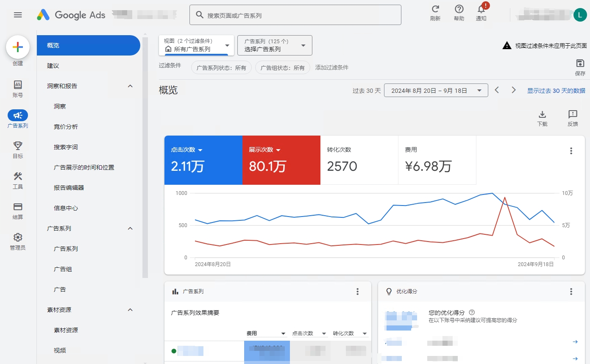The width and height of the screenshot is (590, 364).
Task: Open the date range picker dropdown
Action: (x=436, y=90)
